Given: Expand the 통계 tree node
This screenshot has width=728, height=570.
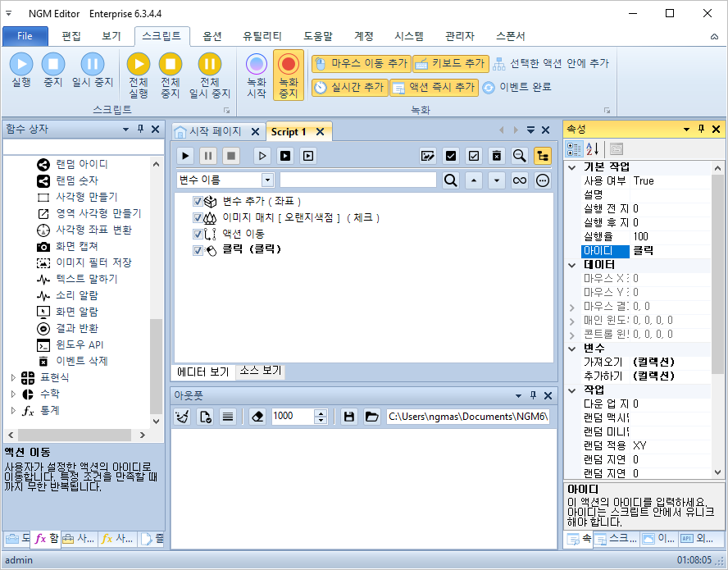Looking at the screenshot, I should pos(13,410).
